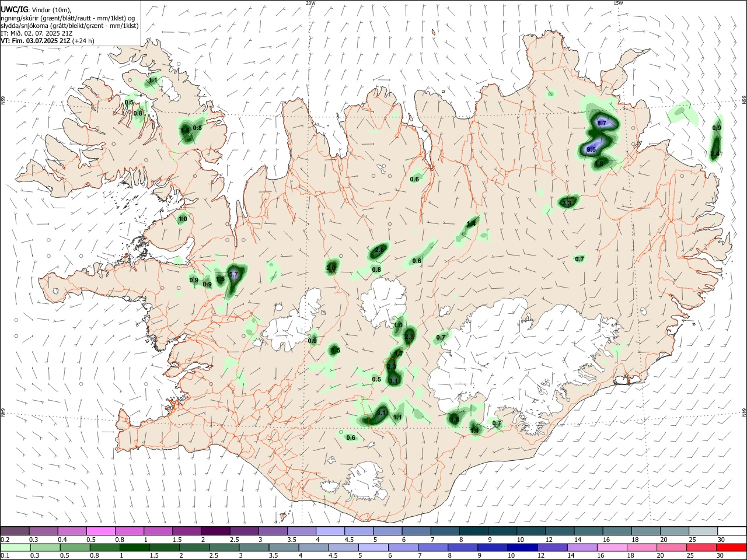Viewport: 747px width, 560px height.
Task: Click the 2.8 precipitation value label
Action: (379, 250)
